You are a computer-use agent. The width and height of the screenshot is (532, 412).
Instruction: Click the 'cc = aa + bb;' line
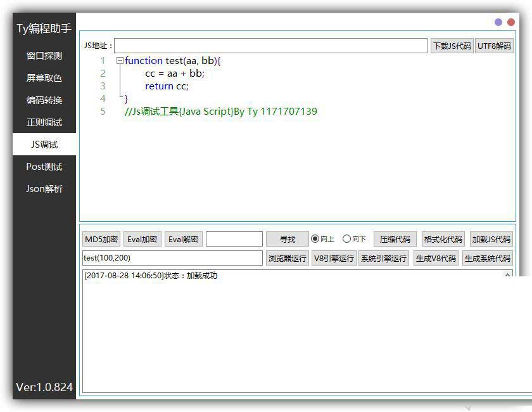[x=175, y=74]
